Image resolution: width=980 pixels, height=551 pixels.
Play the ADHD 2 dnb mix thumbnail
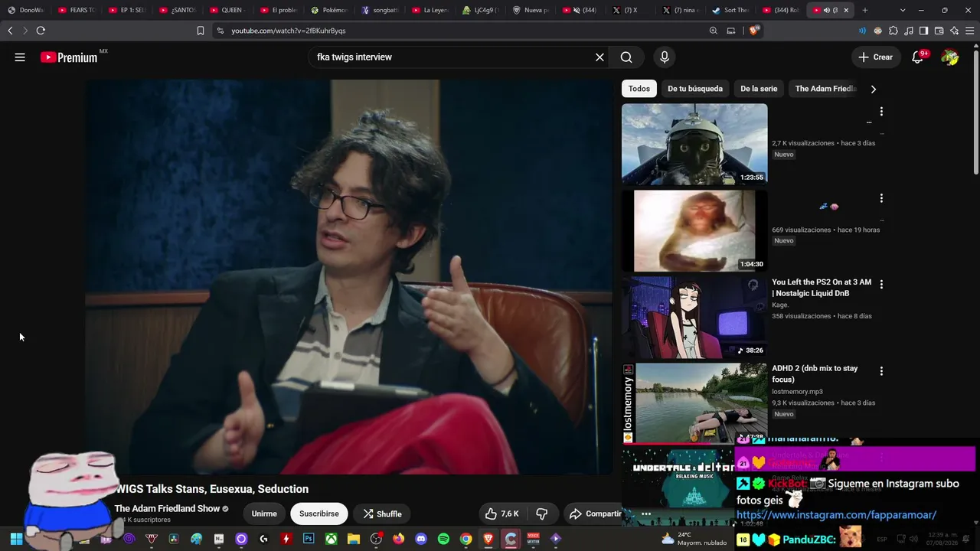[x=694, y=403]
